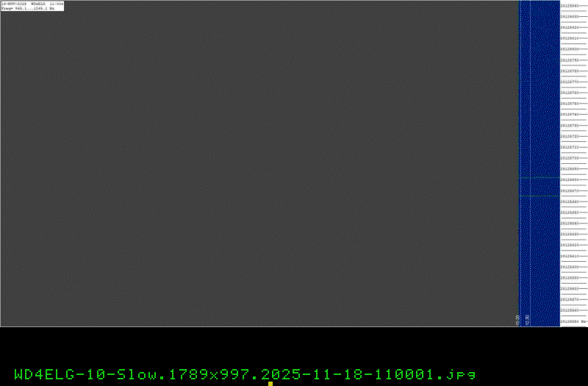Click the green filename caption text
The height and width of the screenshot is (386, 588).
pyautogui.click(x=245, y=374)
